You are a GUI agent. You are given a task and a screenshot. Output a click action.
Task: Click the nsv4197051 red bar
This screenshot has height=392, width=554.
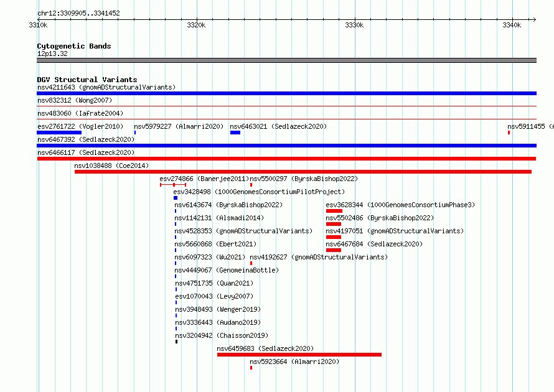coord(334,237)
